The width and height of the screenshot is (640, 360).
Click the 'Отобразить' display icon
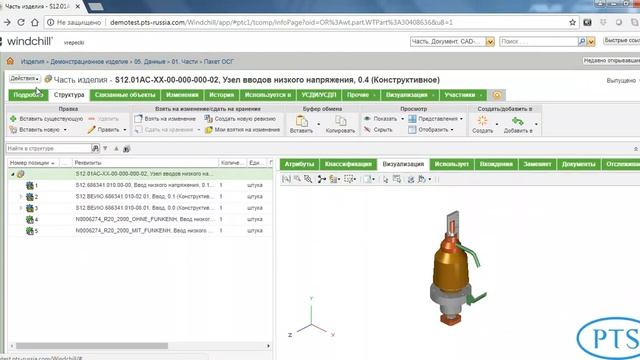pyautogui.click(x=412, y=130)
